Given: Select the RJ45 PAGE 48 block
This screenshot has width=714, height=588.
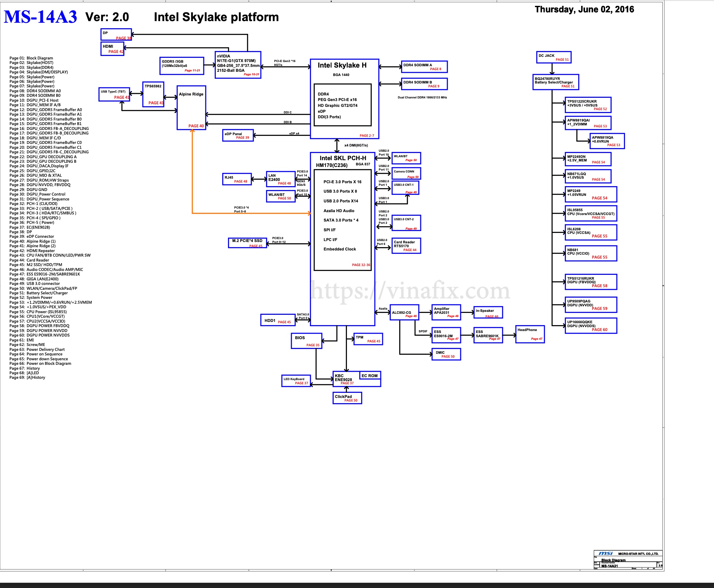Looking at the screenshot, I should 237,179.
